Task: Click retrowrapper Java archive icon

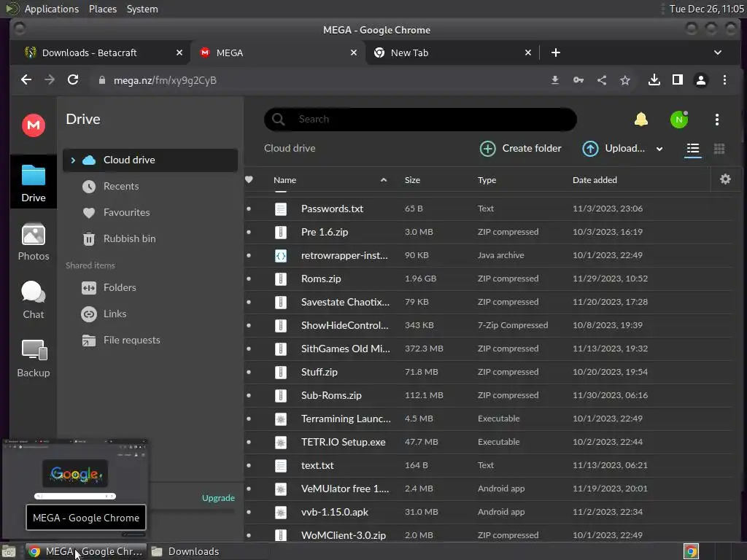Action: pyautogui.click(x=281, y=255)
